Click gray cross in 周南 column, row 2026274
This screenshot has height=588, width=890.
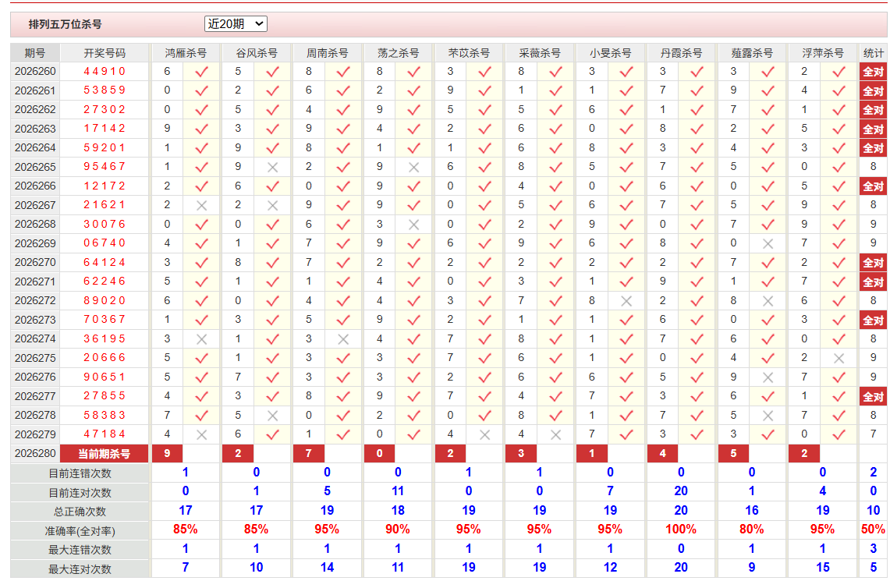[x=343, y=338]
